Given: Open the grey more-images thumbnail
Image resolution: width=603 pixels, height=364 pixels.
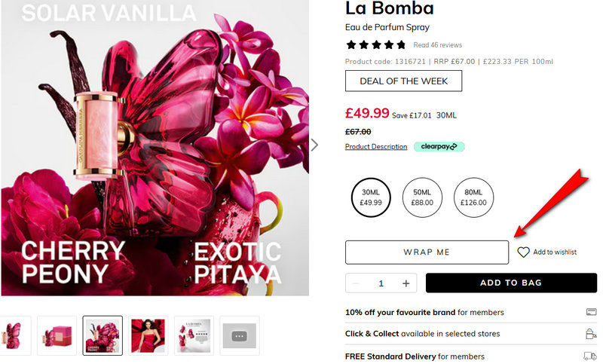Looking at the screenshot, I should click(x=240, y=335).
